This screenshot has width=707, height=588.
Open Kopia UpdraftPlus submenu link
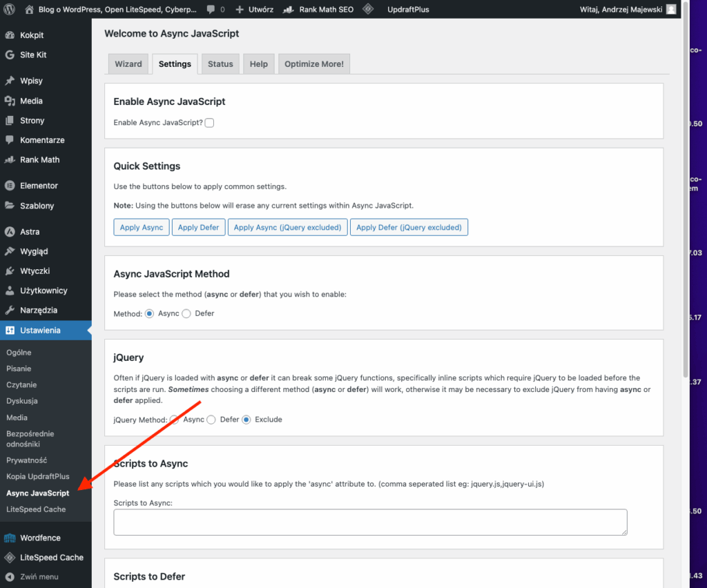tap(38, 476)
